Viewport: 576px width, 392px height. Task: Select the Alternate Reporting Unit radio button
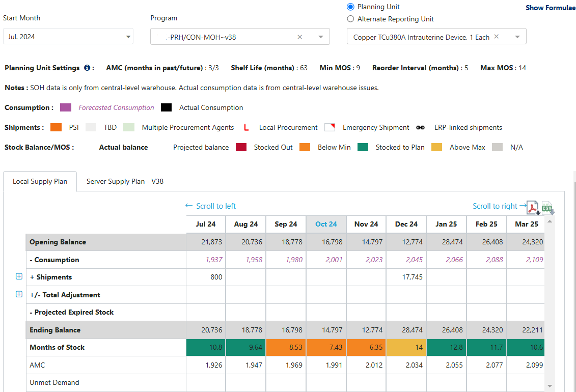tap(350, 19)
